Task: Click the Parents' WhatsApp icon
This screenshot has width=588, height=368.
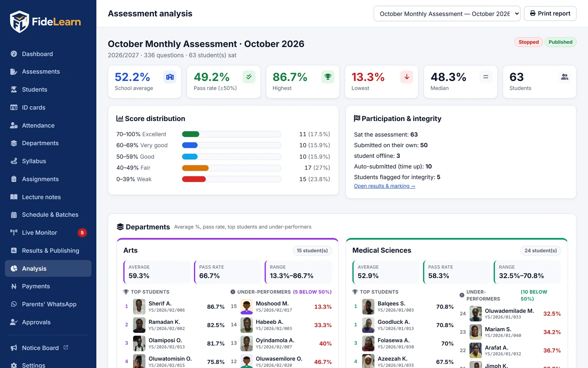Action: [14, 304]
